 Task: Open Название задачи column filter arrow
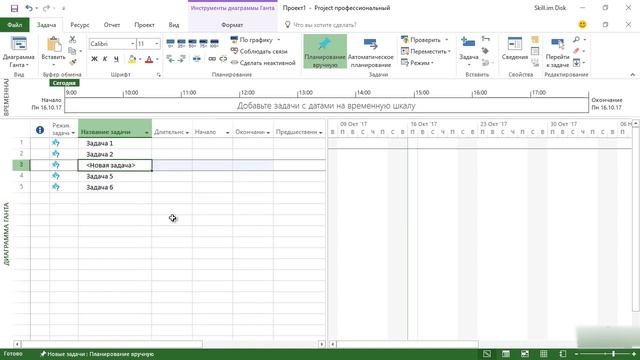147,133
